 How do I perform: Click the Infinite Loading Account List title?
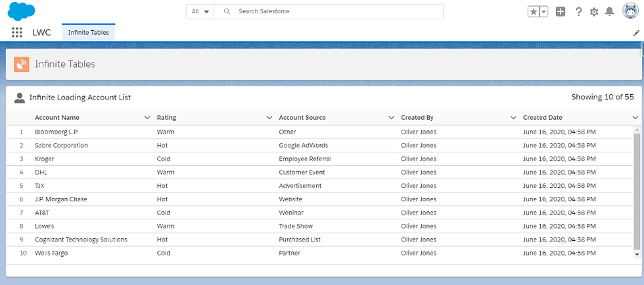tap(80, 97)
